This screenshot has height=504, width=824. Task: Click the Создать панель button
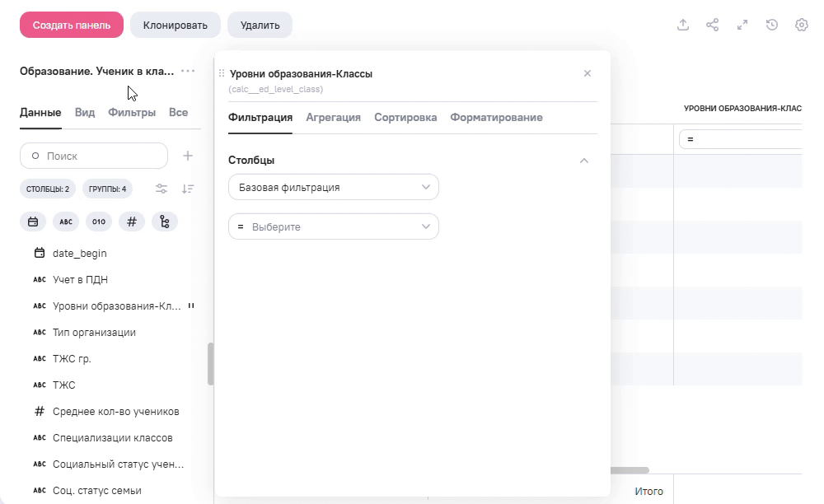[72, 25]
